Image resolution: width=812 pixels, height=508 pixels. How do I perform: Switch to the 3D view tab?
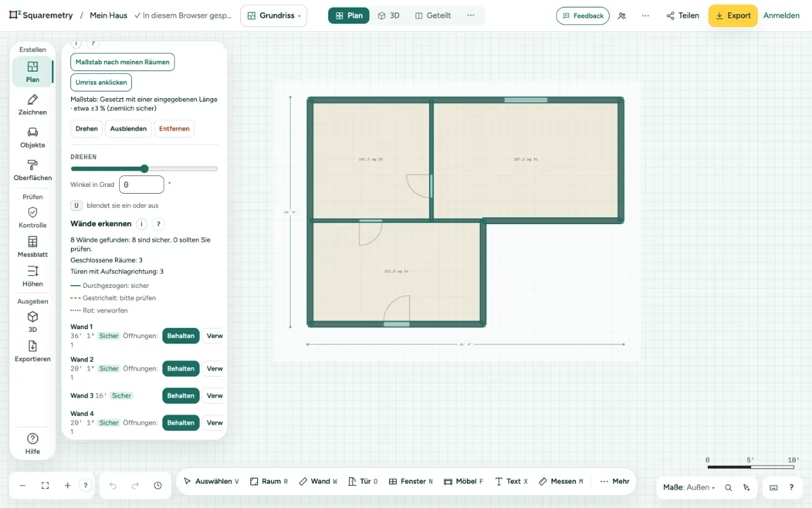coord(388,16)
